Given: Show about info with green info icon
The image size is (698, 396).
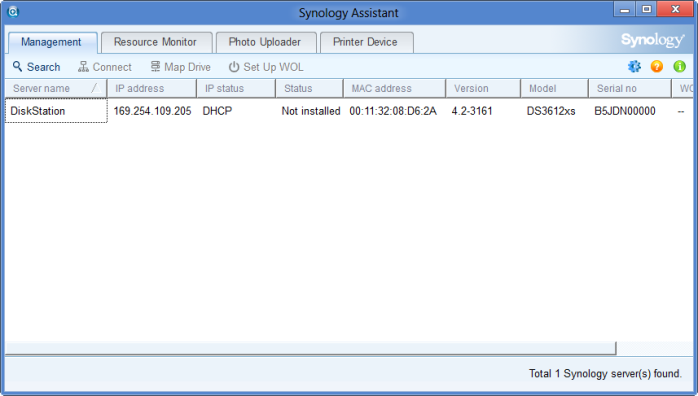Looking at the screenshot, I should 679,66.
